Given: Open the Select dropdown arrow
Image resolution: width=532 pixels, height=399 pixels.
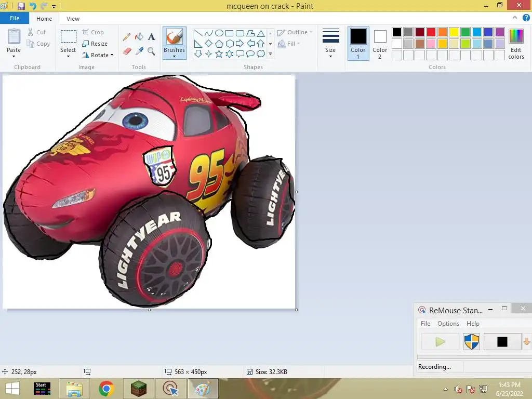Looking at the screenshot, I should pos(68,56).
